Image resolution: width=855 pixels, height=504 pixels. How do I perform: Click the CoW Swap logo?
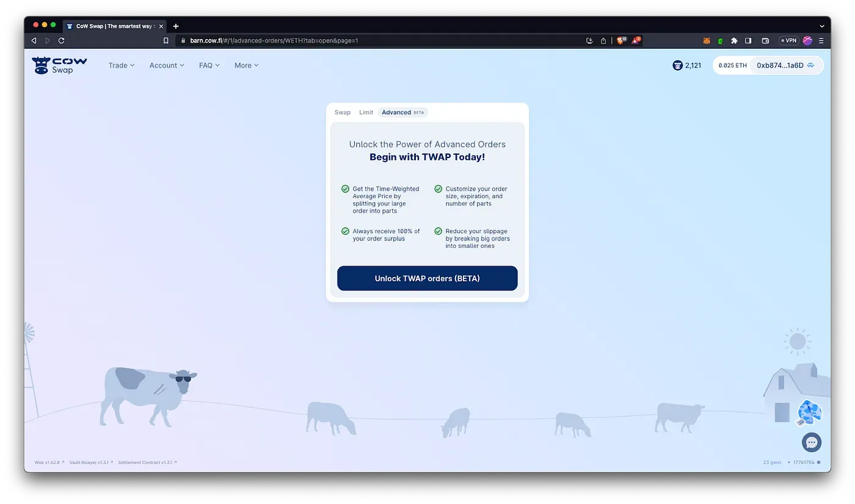tap(59, 65)
